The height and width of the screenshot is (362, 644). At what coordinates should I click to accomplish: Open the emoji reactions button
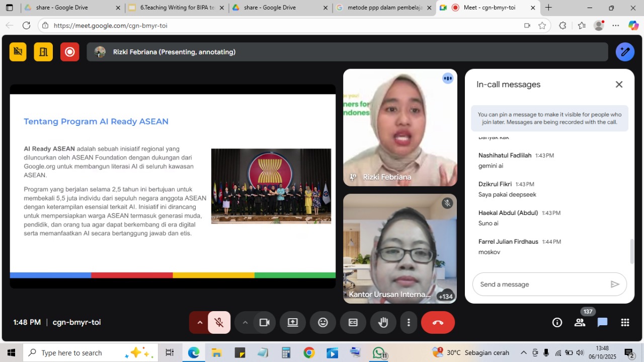coord(323,323)
